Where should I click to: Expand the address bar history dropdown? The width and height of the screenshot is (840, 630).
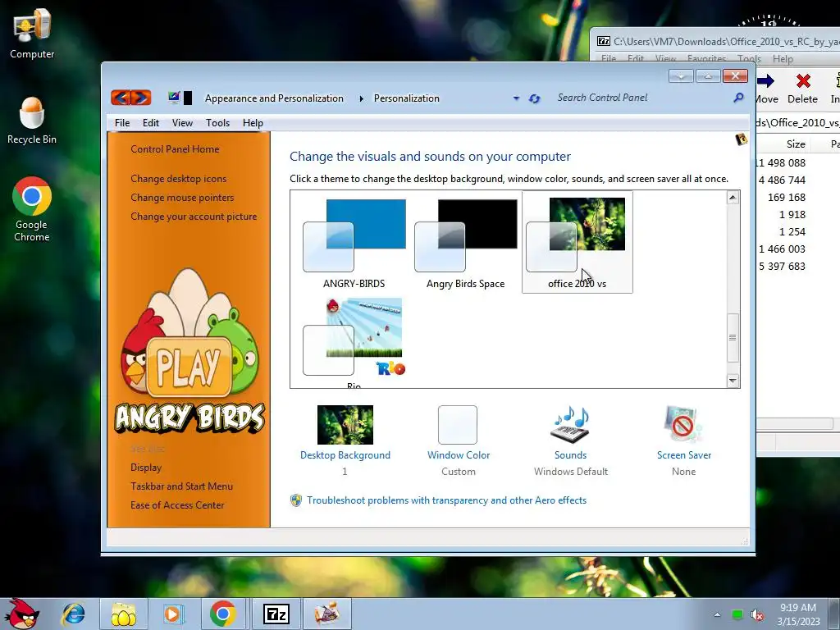tap(516, 98)
